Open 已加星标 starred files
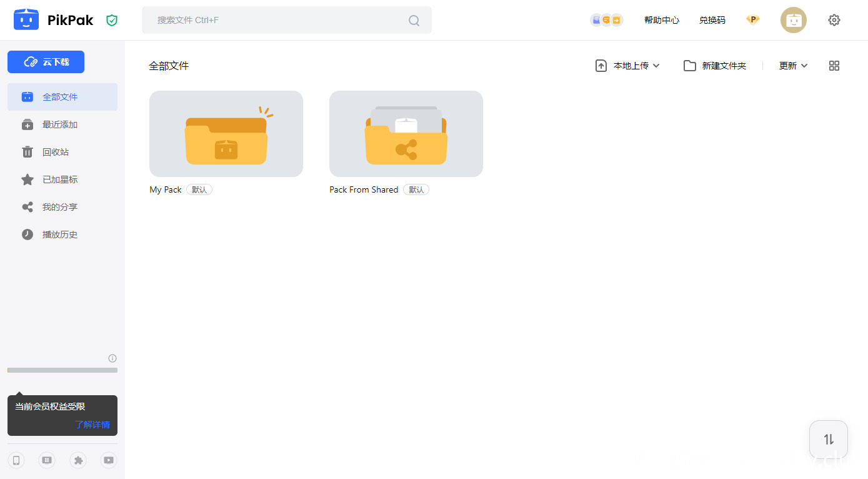Image resolution: width=868 pixels, height=479 pixels. 60,179
